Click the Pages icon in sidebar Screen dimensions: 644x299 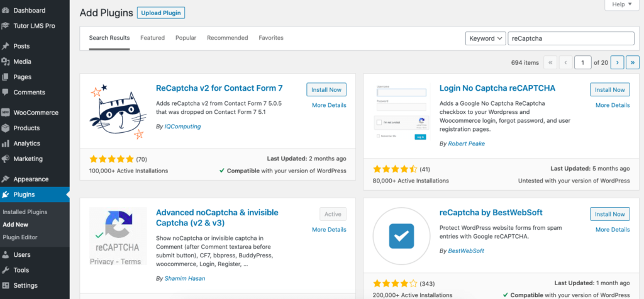click(x=5, y=77)
